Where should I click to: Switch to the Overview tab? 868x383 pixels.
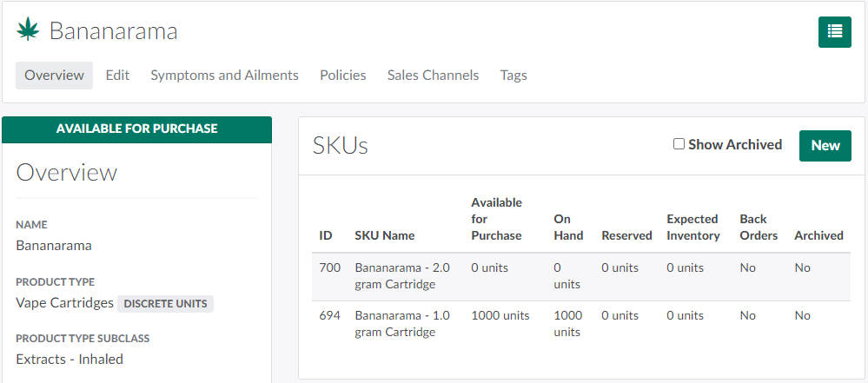tap(54, 76)
